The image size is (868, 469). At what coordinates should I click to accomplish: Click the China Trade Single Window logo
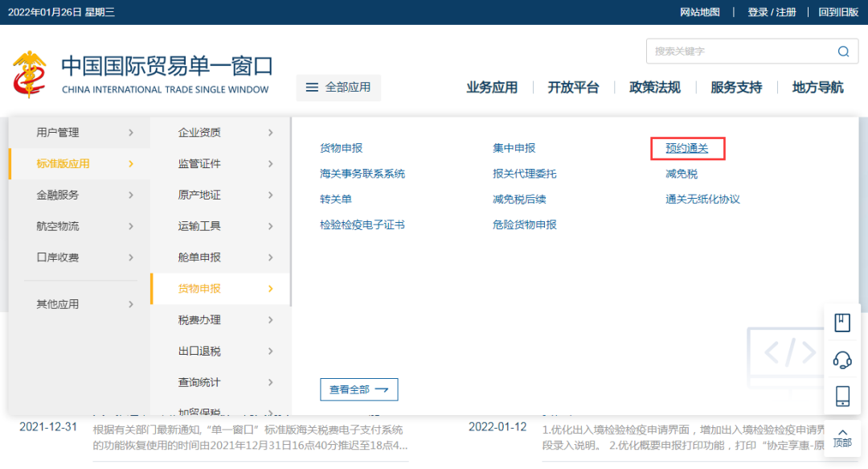tap(141, 74)
